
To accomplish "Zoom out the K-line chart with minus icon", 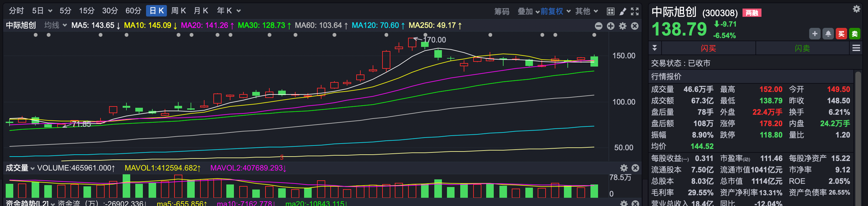I will click(x=599, y=26).
